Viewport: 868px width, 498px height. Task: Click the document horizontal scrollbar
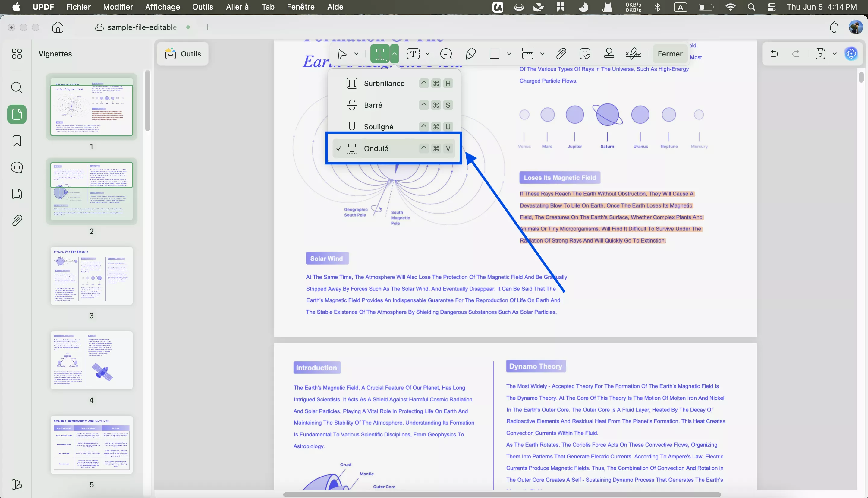[x=502, y=495]
